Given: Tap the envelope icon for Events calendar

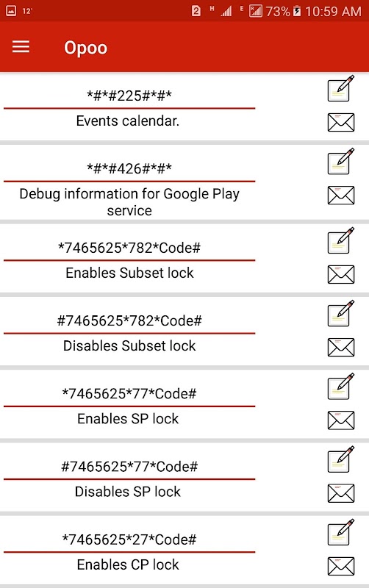Looking at the screenshot, I should pos(341,122).
